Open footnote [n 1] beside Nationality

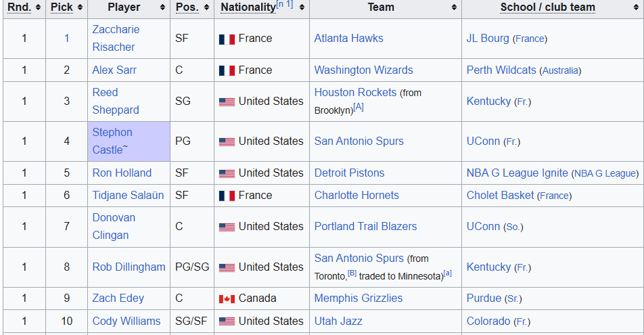pyautogui.click(x=285, y=4)
